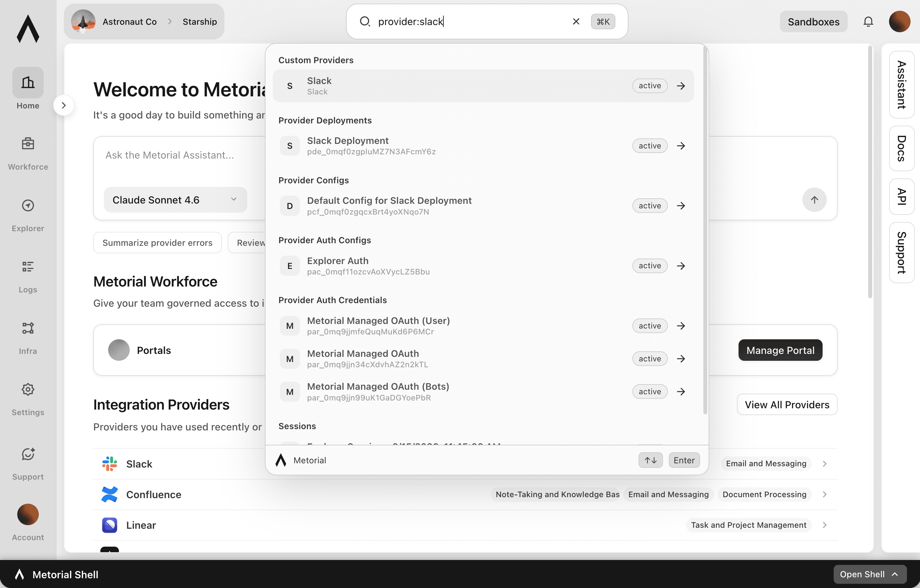Select Default Config for Slack Deployment
Viewport: 920px width, 588px height.
coord(483,206)
